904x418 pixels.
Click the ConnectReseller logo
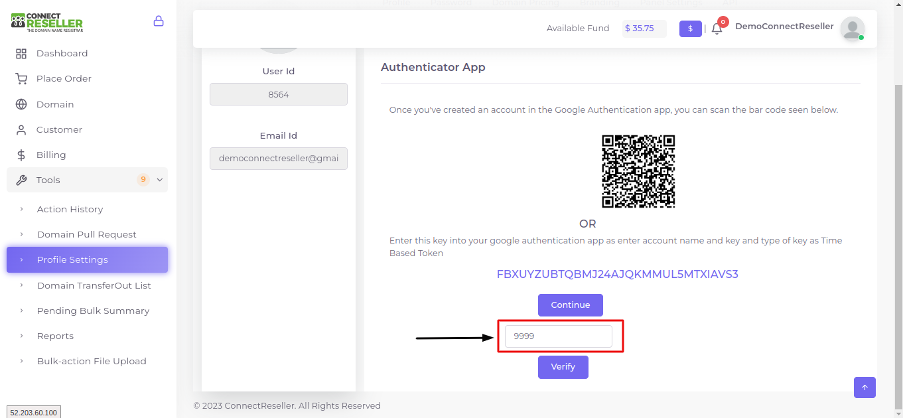(47, 22)
